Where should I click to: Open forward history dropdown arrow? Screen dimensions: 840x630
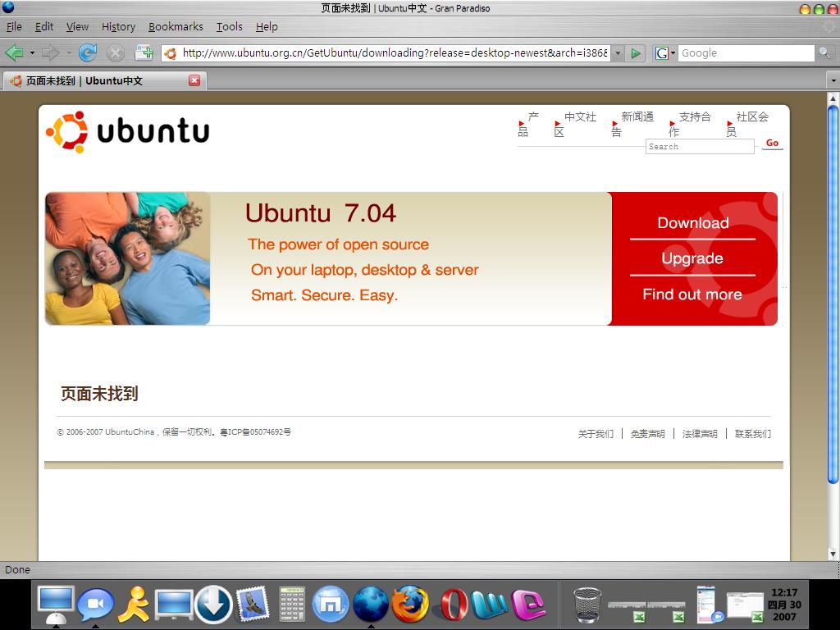(69, 53)
